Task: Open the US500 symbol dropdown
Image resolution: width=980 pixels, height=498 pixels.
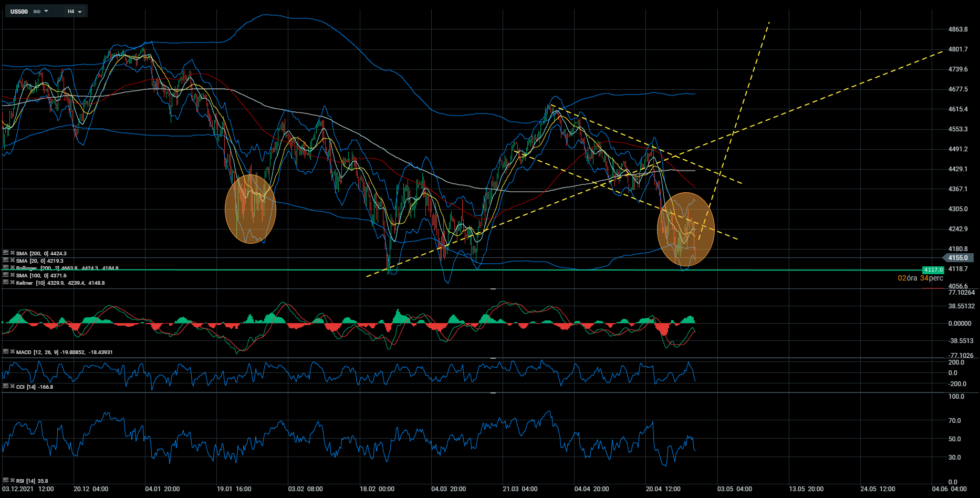Action: [46, 11]
